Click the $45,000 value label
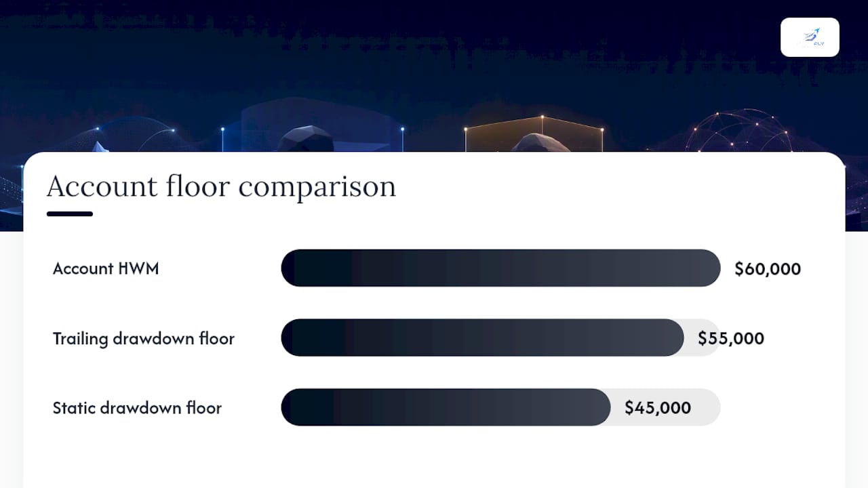 (x=658, y=408)
